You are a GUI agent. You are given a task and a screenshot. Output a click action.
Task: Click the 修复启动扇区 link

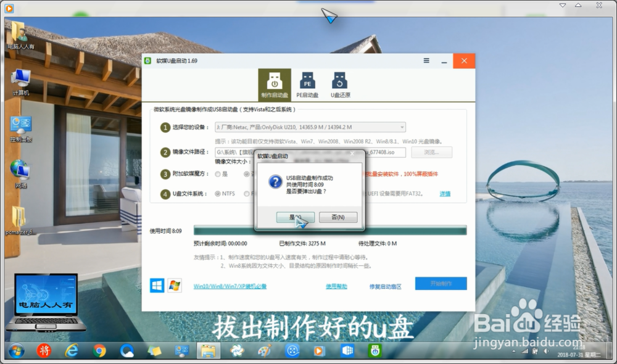[x=385, y=286]
